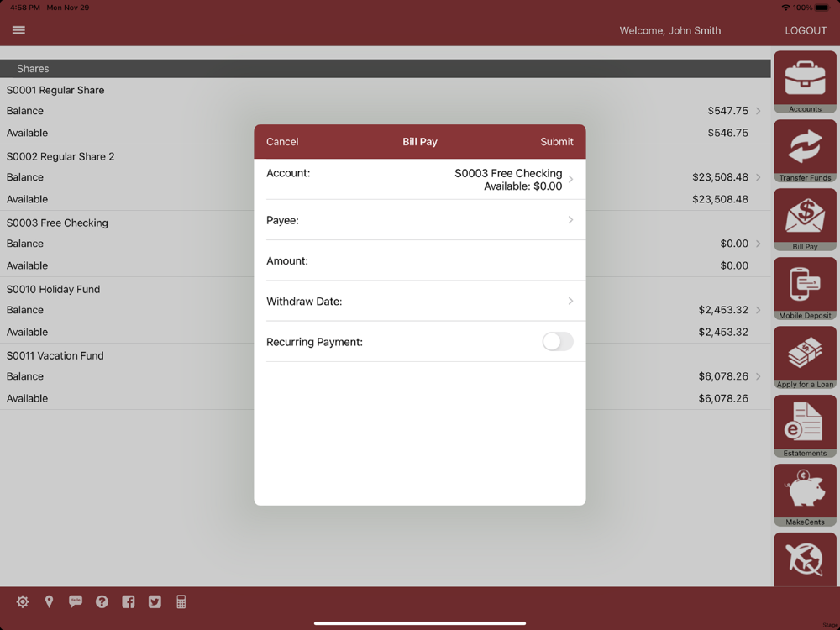Click the S0011 Vacation Fund title
840x630 pixels.
pyautogui.click(x=55, y=355)
